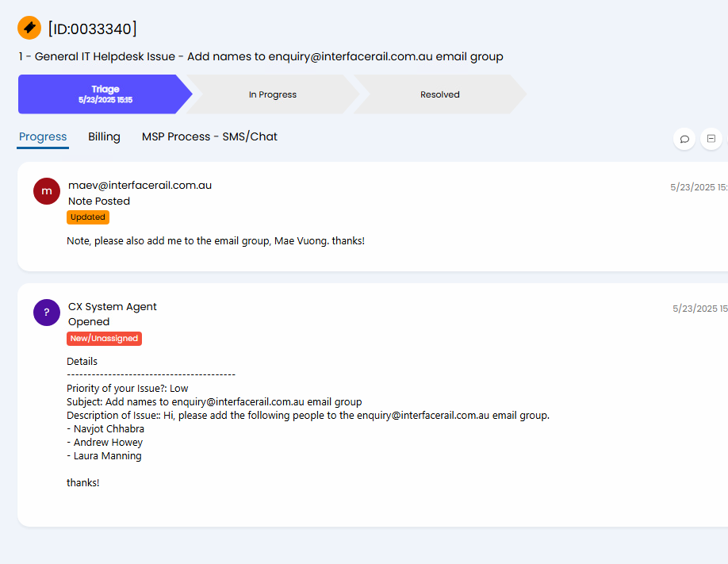Switch to the Billing tab
The width and height of the screenshot is (728, 564).
[104, 136]
